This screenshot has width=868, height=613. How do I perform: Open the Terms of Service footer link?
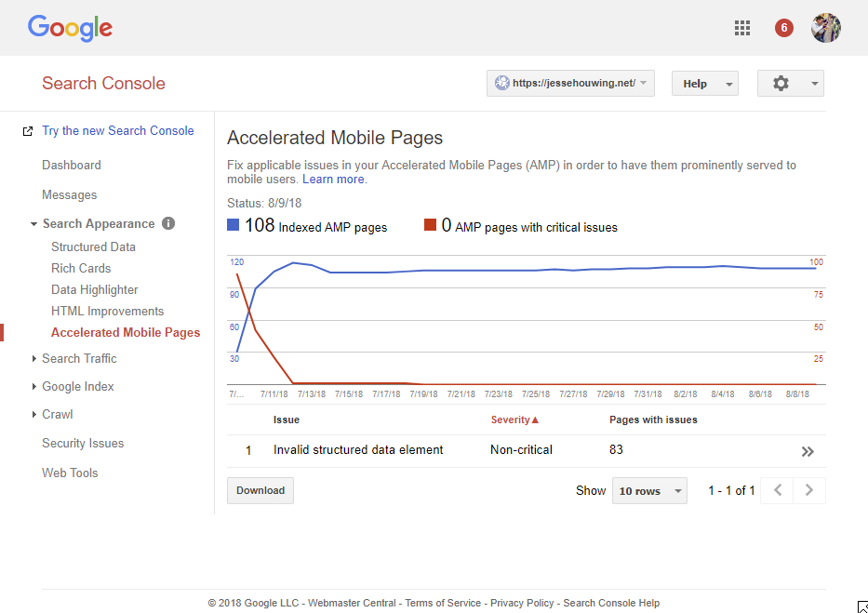coord(443,603)
